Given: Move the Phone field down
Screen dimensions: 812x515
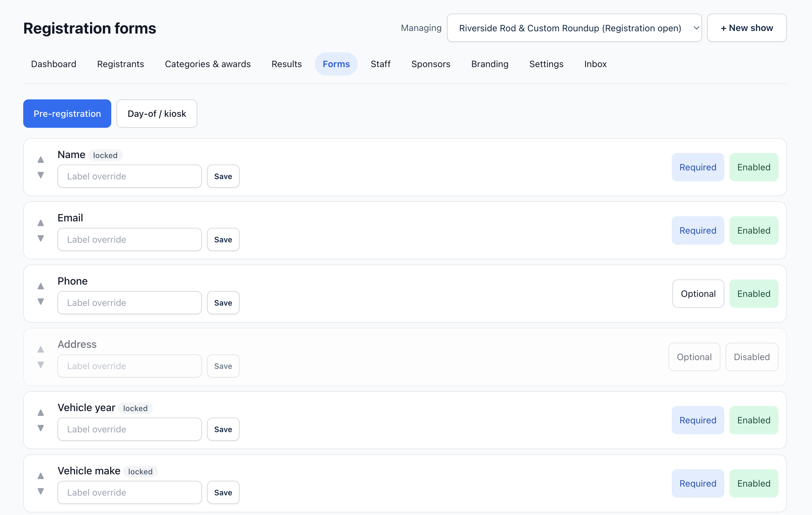Looking at the screenshot, I should coord(40,302).
